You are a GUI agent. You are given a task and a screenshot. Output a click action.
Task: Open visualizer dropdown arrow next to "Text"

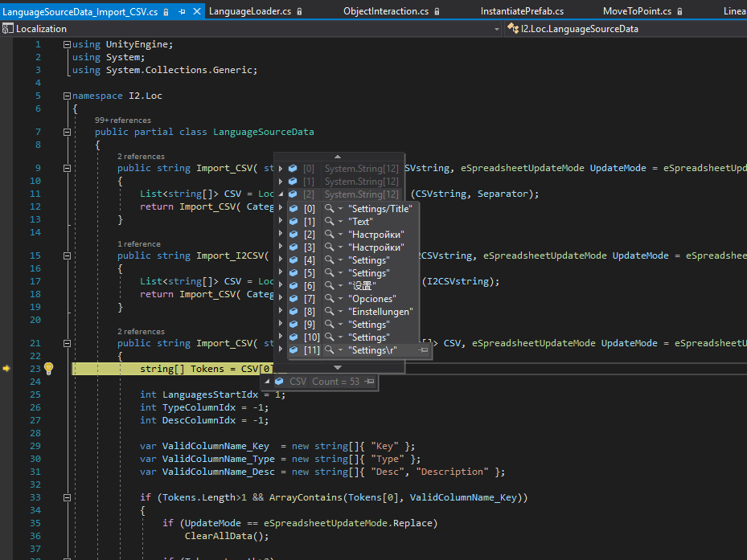click(340, 222)
